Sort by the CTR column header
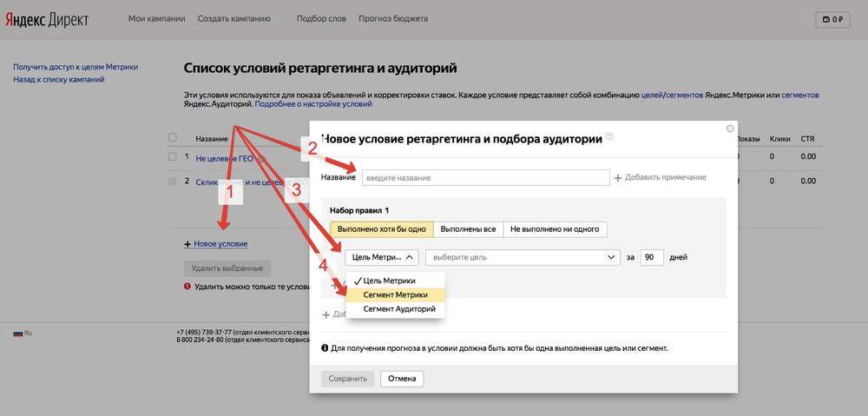This screenshot has width=868, height=416. pyautogui.click(x=807, y=139)
